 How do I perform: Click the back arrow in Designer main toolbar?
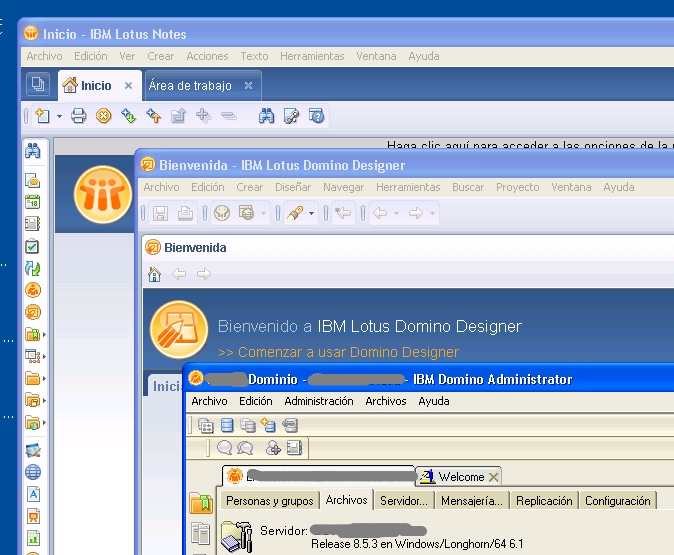(x=380, y=213)
